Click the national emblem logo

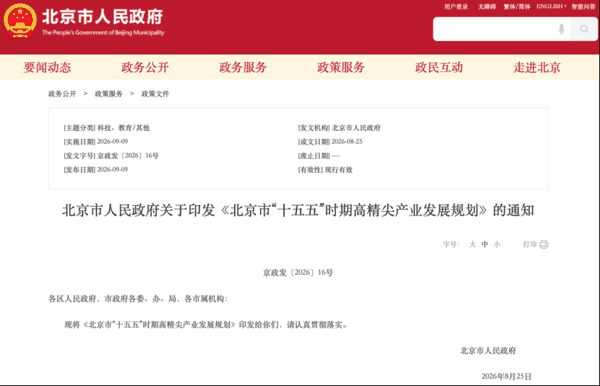pyautogui.click(x=20, y=21)
